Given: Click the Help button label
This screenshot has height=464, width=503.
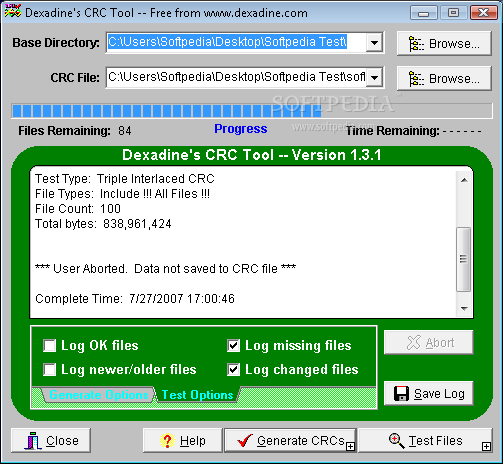Looking at the screenshot, I should [193, 441].
